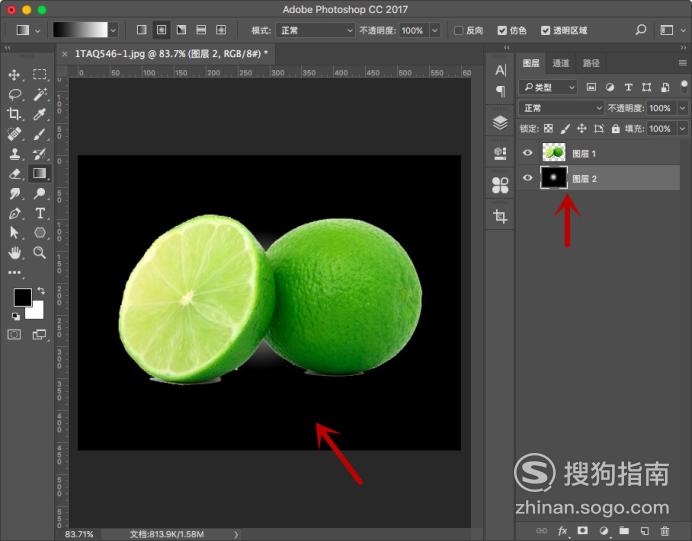Screen dimensions: 692x541
Task: Choose linear gradient type
Action: (x=142, y=30)
